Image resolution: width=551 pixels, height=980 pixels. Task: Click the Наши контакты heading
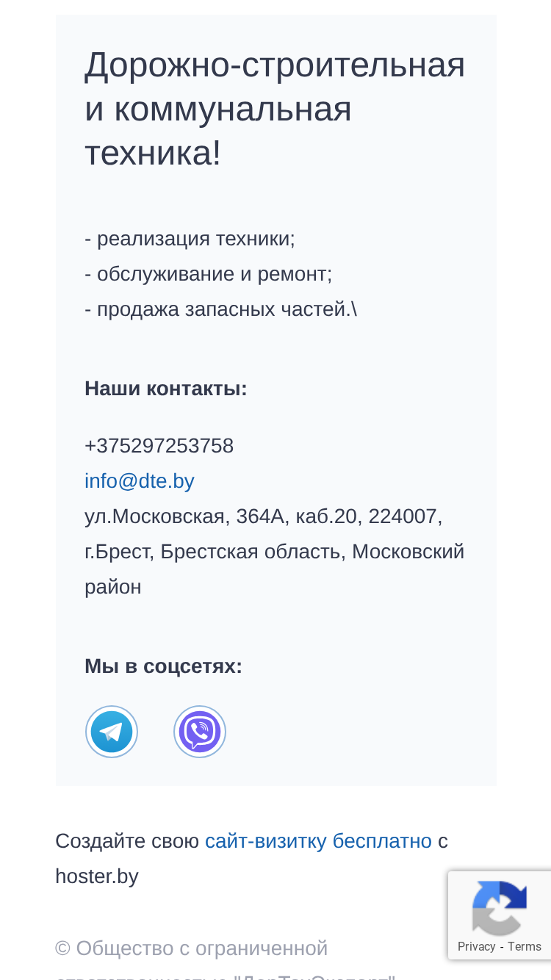(x=166, y=389)
